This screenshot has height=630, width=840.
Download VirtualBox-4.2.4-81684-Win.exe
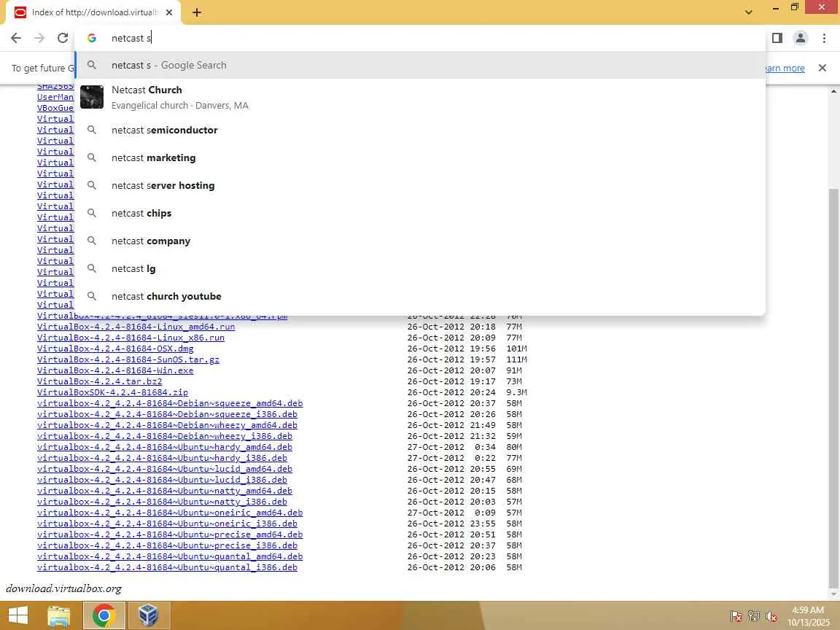115,370
